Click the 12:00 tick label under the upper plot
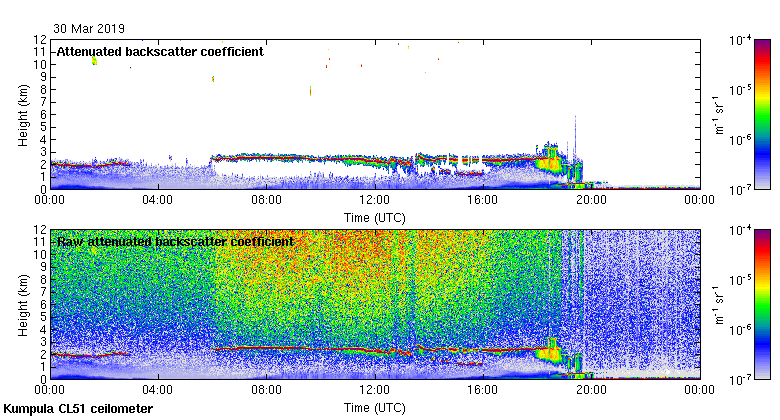Screen dimensions: 780x420 tap(375, 200)
